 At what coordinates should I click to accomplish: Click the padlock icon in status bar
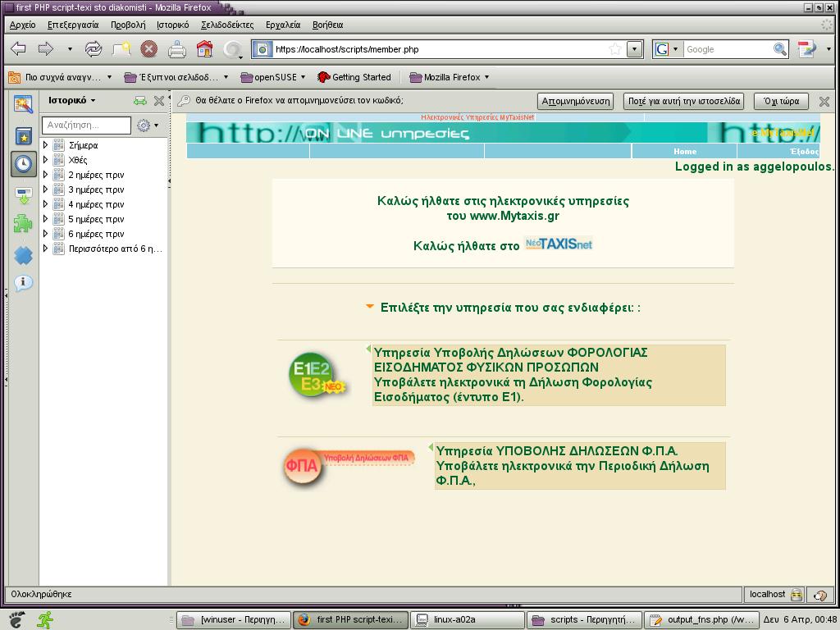797,594
